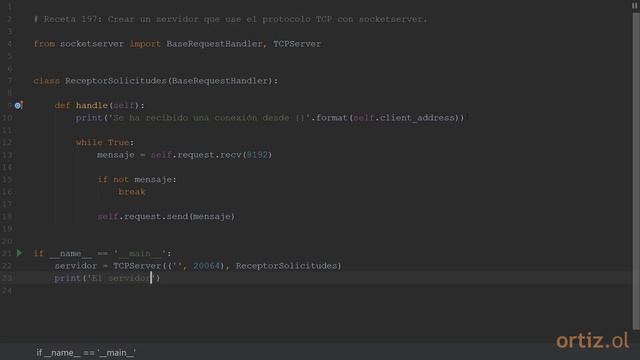Click self.request.send(mensaje) line
The width and height of the screenshot is (640, 360).
pos(166,216)
